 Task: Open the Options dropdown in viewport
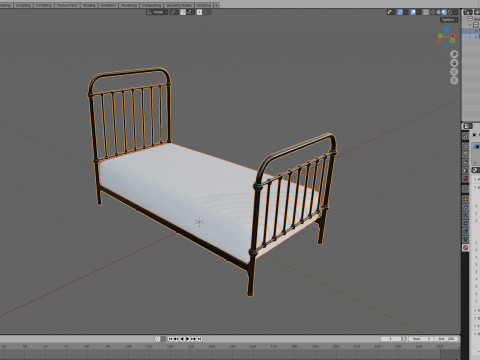pos(449,20)
